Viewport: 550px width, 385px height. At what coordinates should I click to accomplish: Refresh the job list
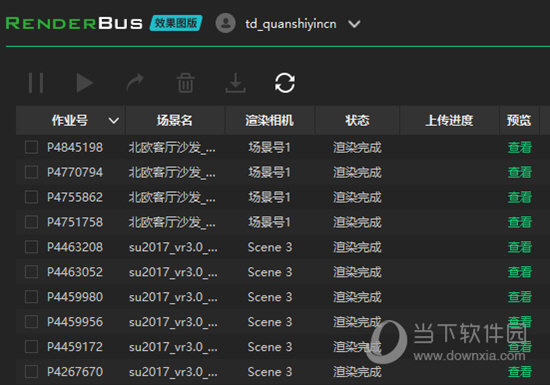pyautogui.click(x=284, y=83)
